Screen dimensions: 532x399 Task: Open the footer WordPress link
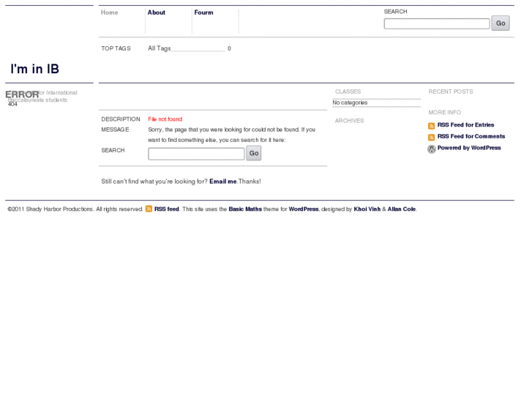[304, 209]
